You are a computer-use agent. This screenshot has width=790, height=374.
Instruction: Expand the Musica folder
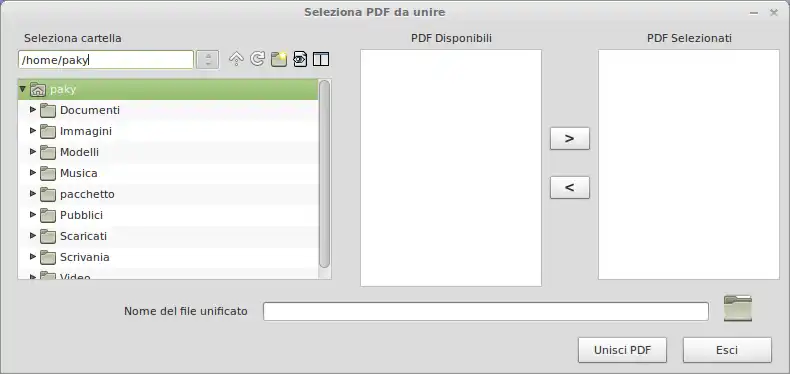point(33,172)
